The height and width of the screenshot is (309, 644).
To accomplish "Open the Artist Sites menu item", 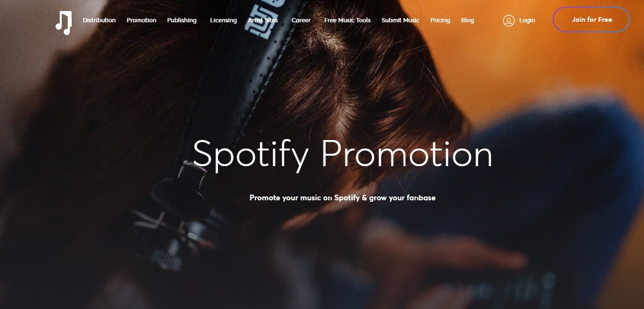I will pos(263,20).
